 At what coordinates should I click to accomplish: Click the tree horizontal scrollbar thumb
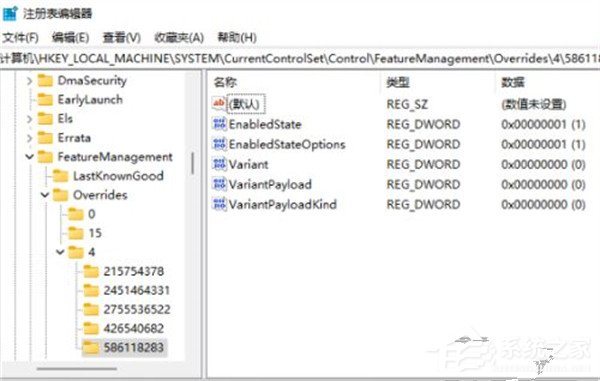(x=77, y=369)
